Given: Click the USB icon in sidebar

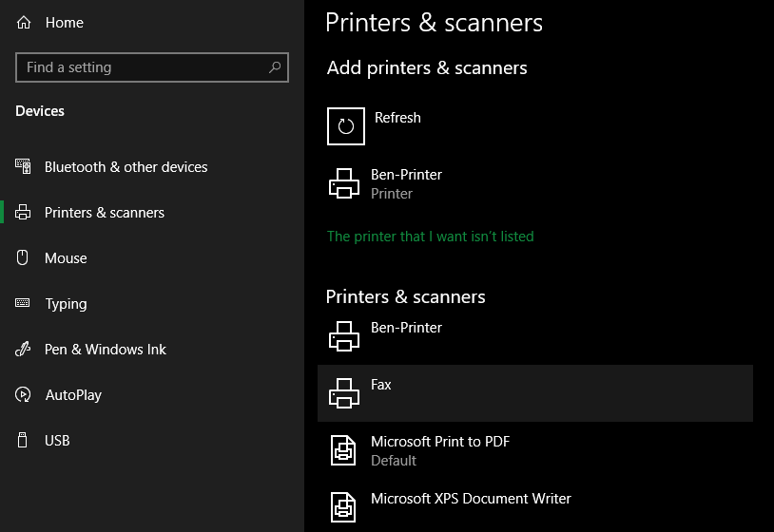Looking at the screenshot, I should (22, 440).
